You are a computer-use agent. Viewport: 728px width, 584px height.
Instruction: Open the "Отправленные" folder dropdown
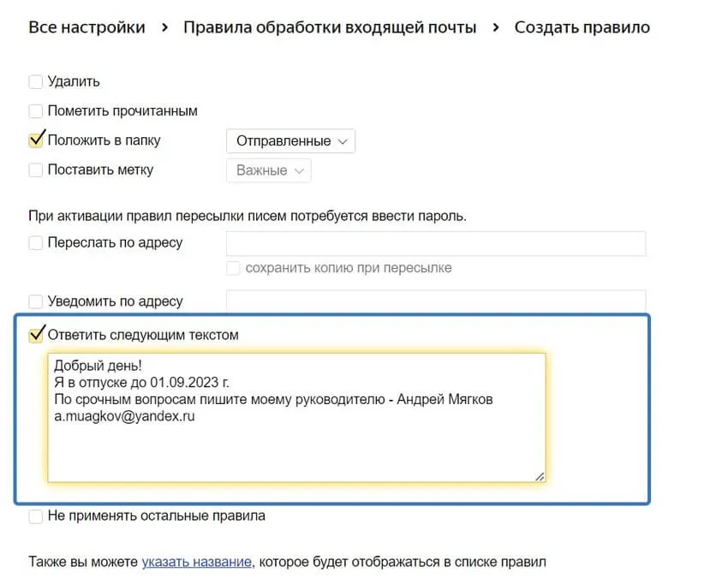[x=289, y=140]
